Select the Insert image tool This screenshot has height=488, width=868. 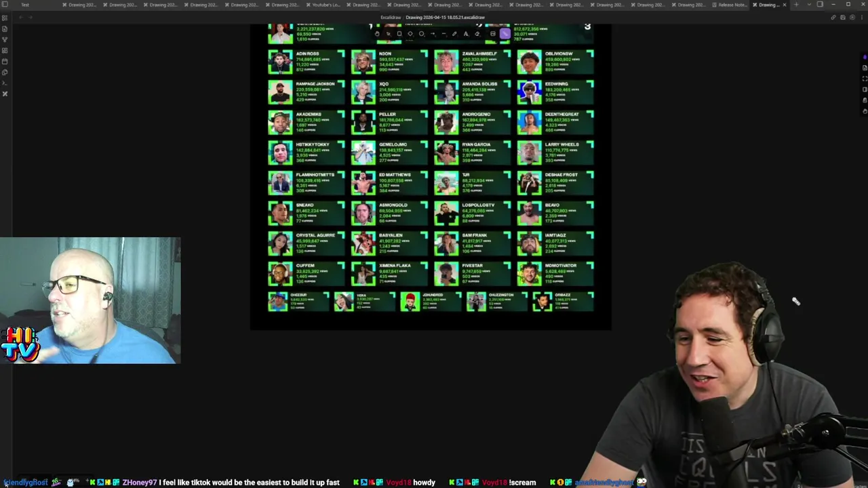coord(492,34)
